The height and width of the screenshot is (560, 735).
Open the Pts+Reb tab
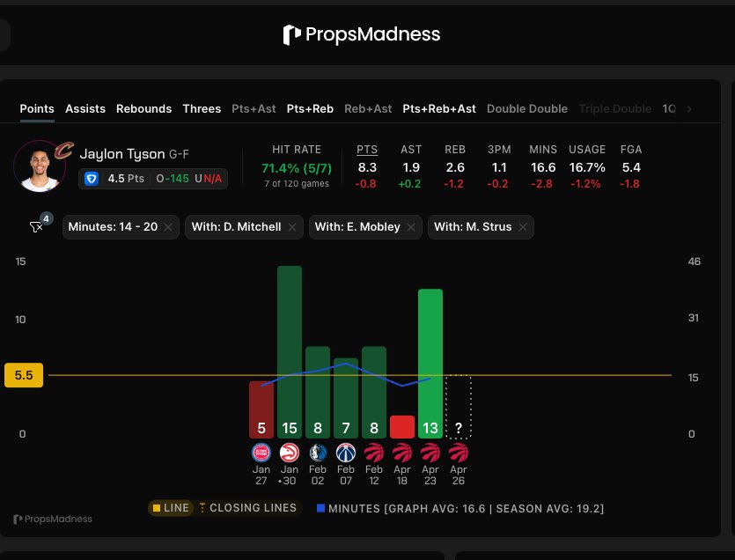[310, 109]
